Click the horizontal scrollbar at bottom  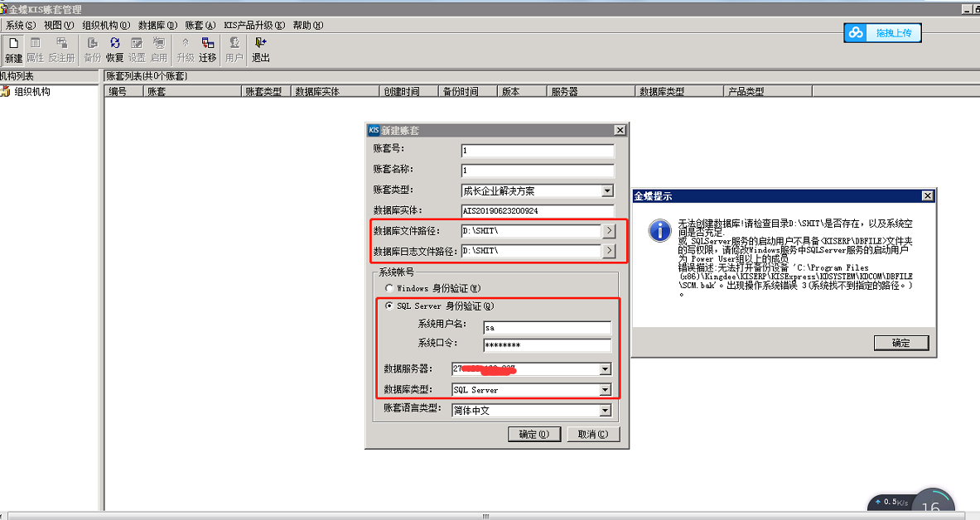coord(486,516)
